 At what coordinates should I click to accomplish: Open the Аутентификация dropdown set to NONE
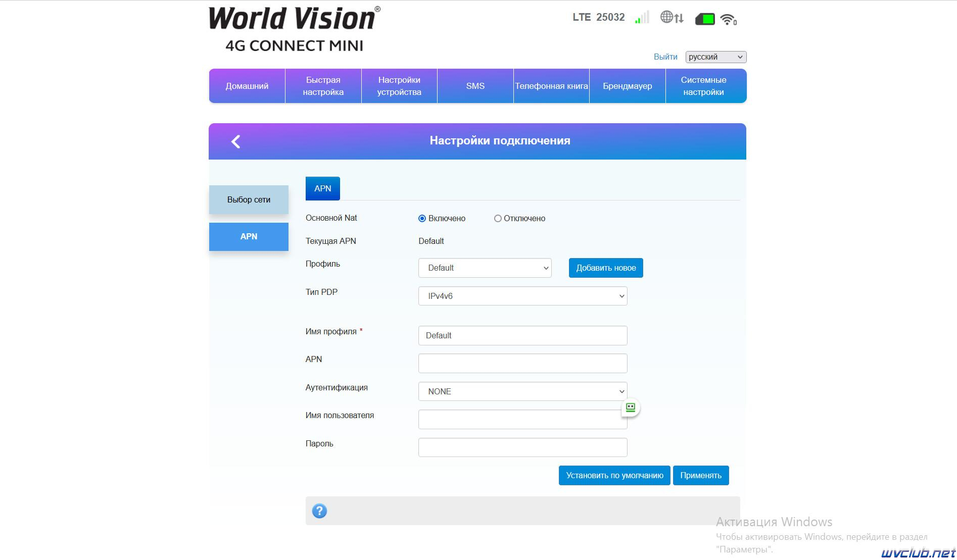click(x=522, y=391)
